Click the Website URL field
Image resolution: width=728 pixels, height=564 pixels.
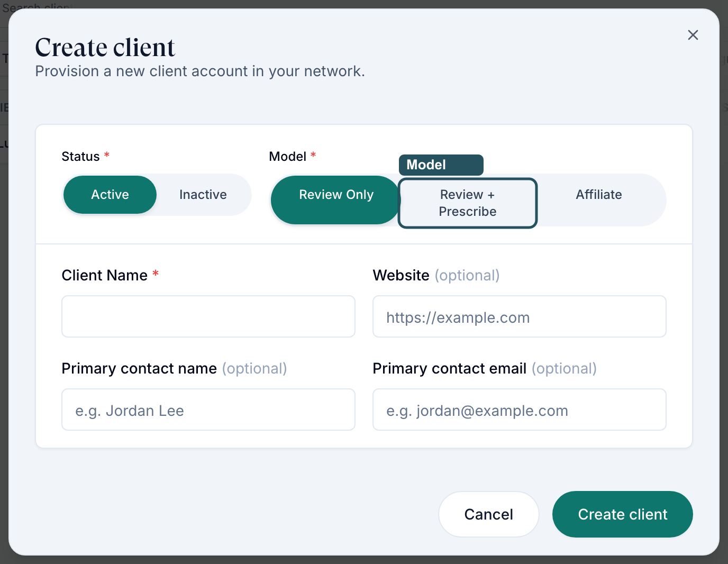520,316
